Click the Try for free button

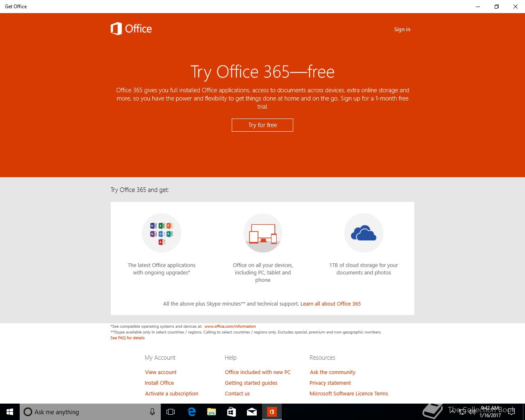[262, 125]
